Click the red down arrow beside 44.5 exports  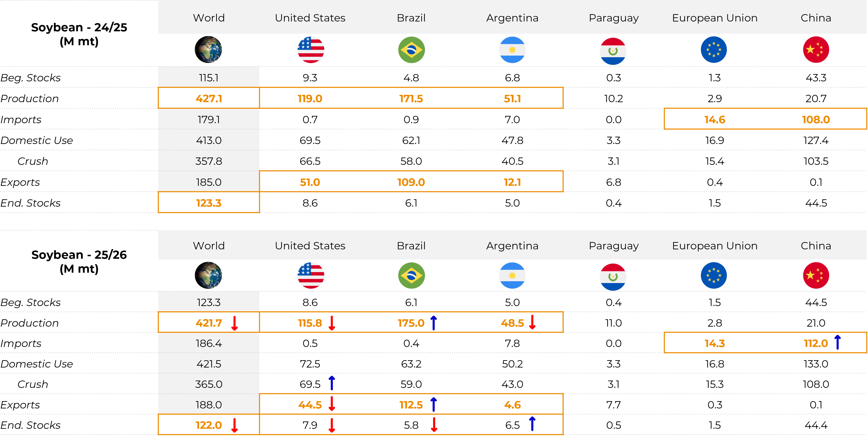click(x=332, y=404)
